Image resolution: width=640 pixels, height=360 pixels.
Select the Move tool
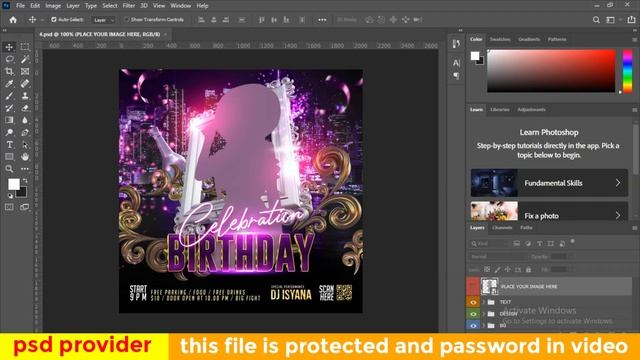9,47
